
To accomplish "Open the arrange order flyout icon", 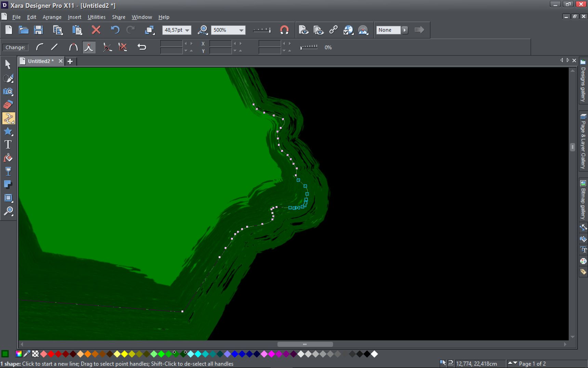I will click(x=149, y=30).
